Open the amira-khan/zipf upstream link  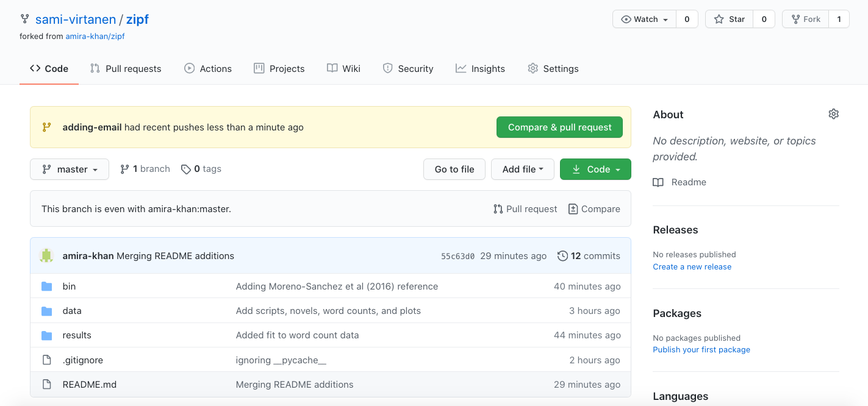[x=95, y=37]
